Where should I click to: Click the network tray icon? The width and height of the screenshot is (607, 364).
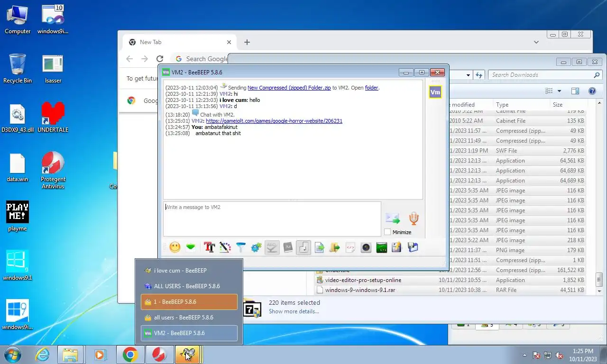tap(548, 355)
